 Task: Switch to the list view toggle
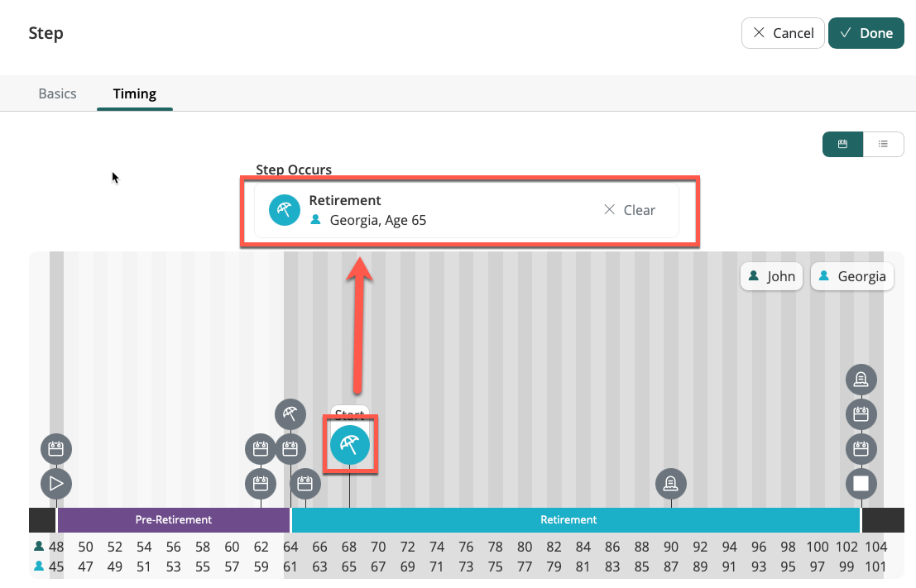tap(883, 144)
